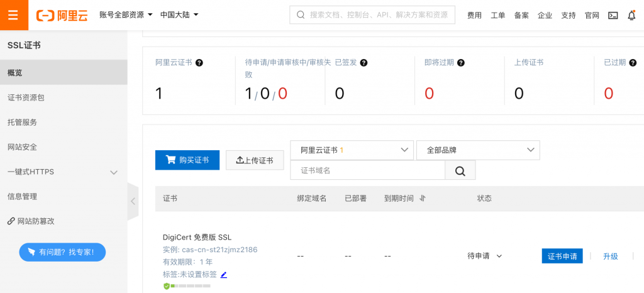Edit certificate tag pencil icon
644x293 pixels.
click(x=223, y=275)
